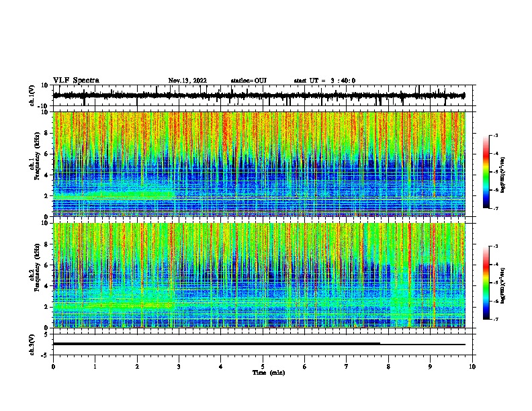This screenshot has width=532, height=411.
Task: Click the "start UT = 3 :40: 0" text
Action: [324, 81]
